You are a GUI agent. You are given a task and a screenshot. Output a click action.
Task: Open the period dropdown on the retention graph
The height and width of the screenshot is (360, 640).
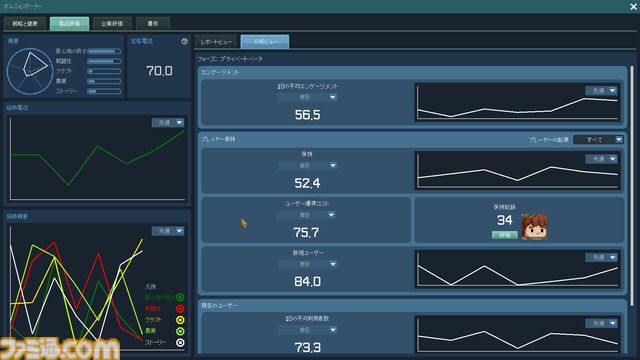[x=601, y=159]
